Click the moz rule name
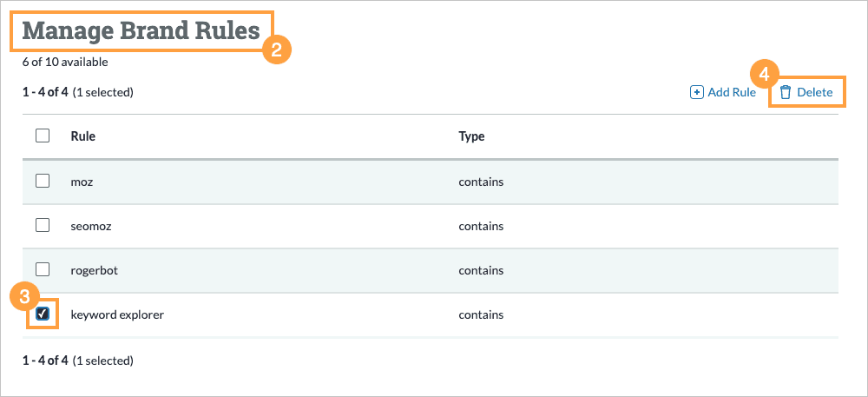868x397 pixels. (81, 182)
